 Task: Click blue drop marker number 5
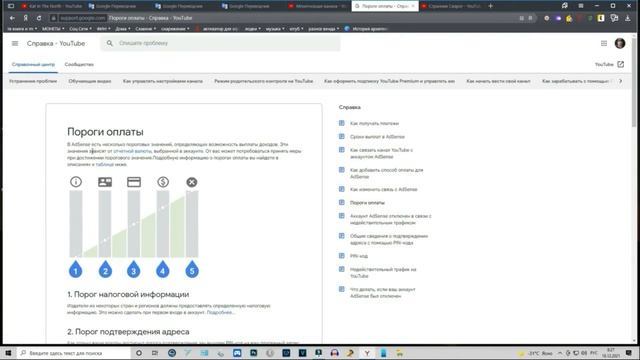[192, 269]
